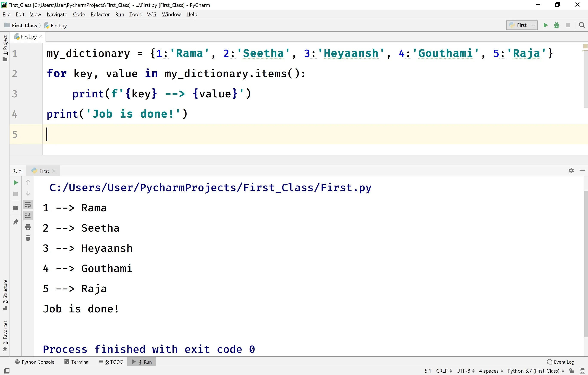Open the First run configuration dropdown
Screen dimensions: 588x375
pyautogui.click(x=522, y=25)
